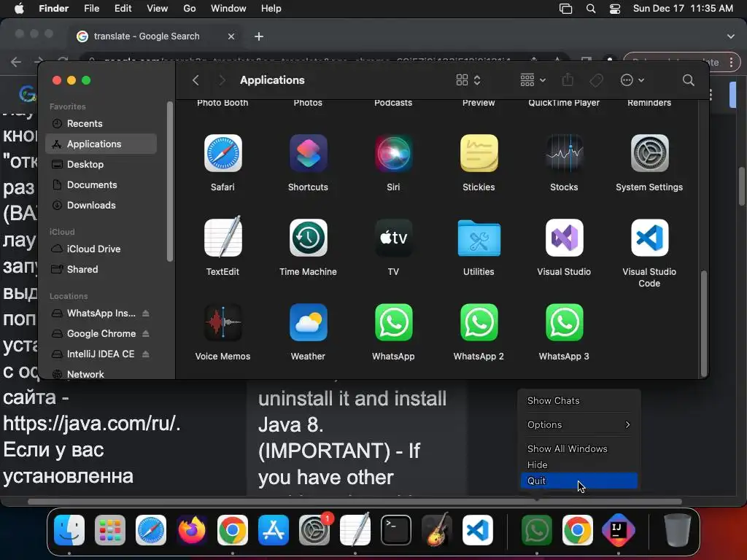Open GarageBand from the Dock

click(x=437, y=530)
